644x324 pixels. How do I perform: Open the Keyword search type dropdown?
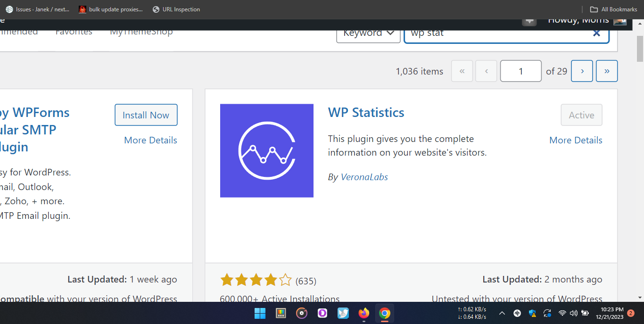pos(368,33)
